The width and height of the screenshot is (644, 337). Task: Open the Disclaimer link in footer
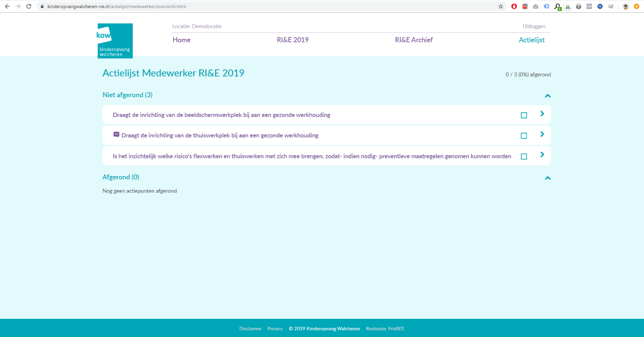tap(250, 328)
